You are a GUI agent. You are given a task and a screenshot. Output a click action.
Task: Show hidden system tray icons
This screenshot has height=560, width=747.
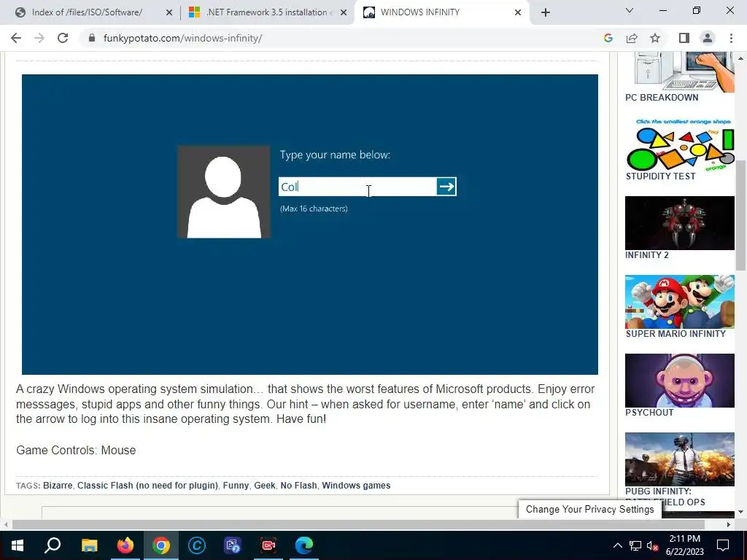click(617, 545)
